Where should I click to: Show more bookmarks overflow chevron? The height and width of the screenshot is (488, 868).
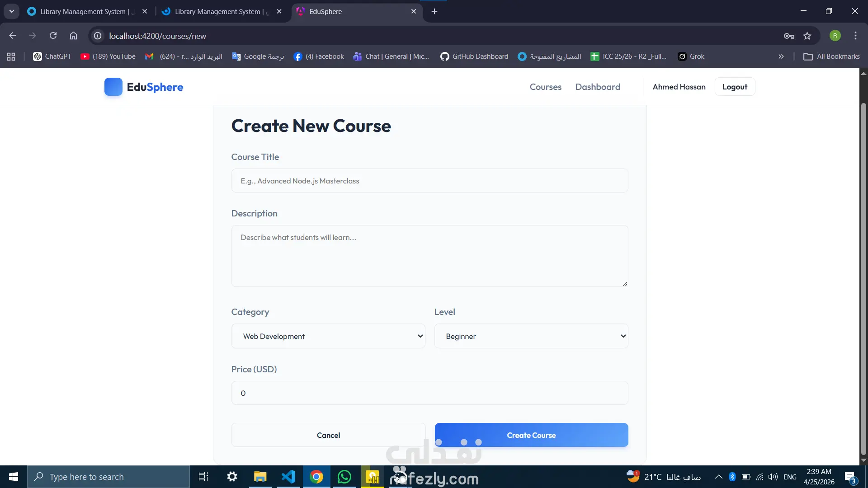781,56
